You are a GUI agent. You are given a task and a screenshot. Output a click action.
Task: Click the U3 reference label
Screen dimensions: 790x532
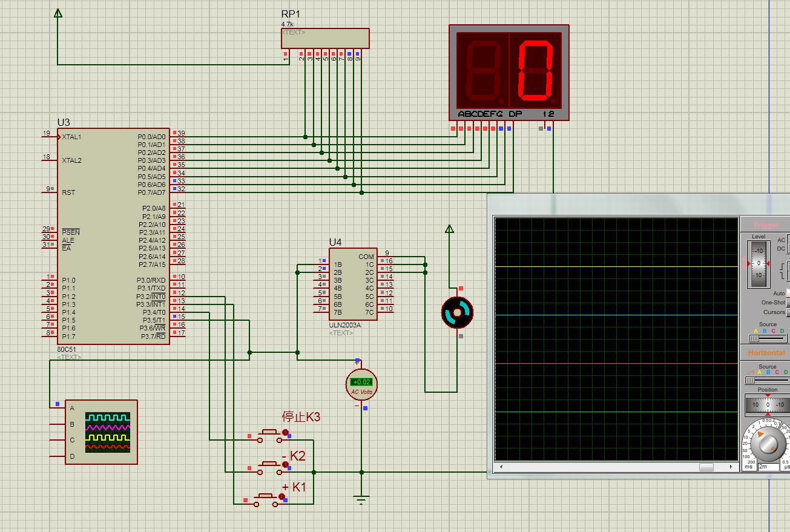point(64,123)
